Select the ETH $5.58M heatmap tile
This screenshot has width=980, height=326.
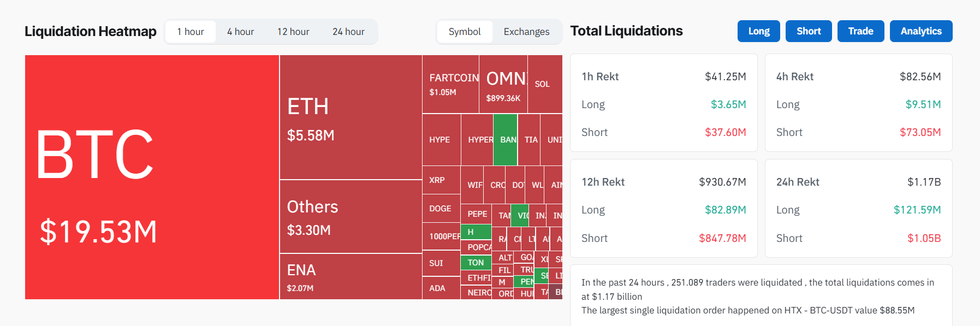tap(351, 117)
